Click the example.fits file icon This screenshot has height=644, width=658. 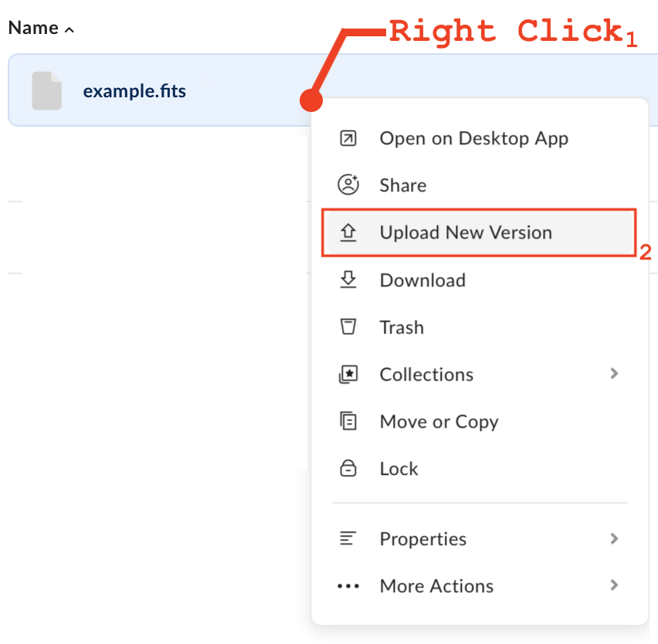(x=46, y=90)
